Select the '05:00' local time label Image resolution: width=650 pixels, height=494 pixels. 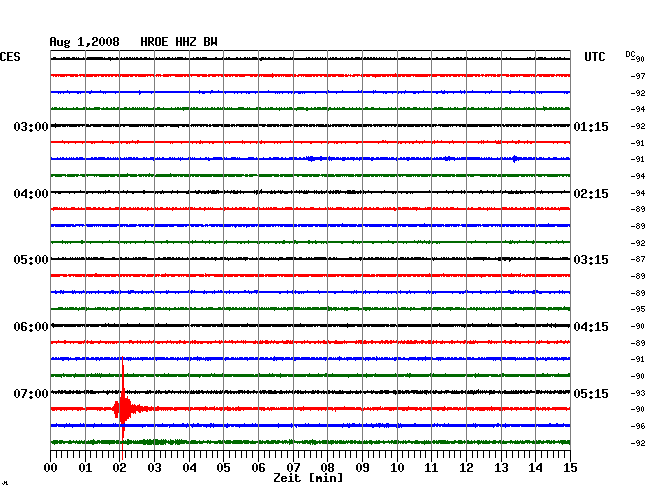[x=31, y=260]
